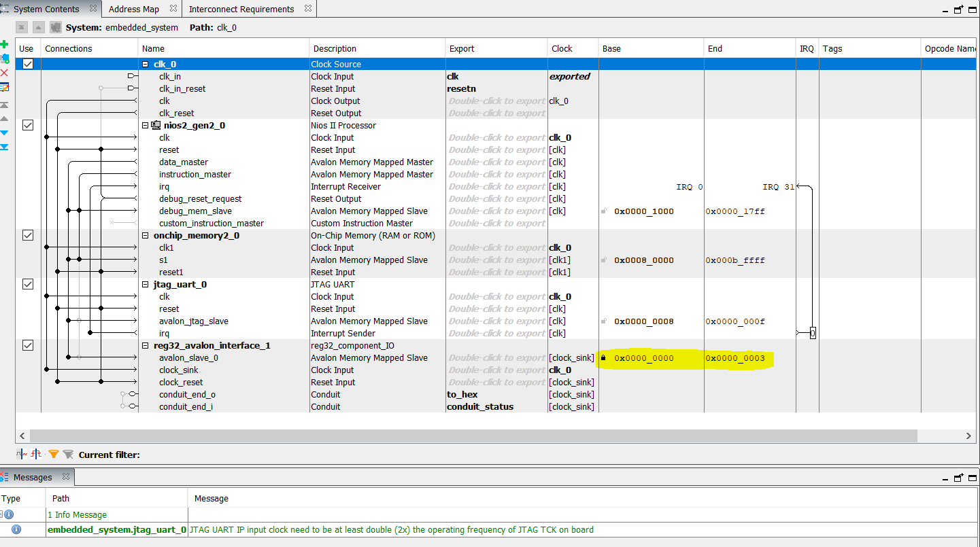Collapse the onchip_memory2_0 component
The image size is (980, 547).
tap(146, 236)
